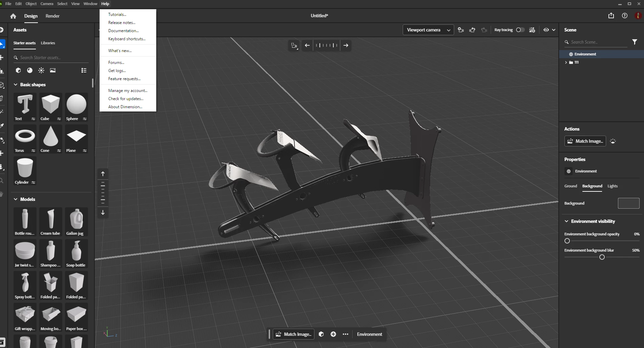644x348 pixels.
Task: Switch to the Render tab
Action: click(x=52, y=16)
